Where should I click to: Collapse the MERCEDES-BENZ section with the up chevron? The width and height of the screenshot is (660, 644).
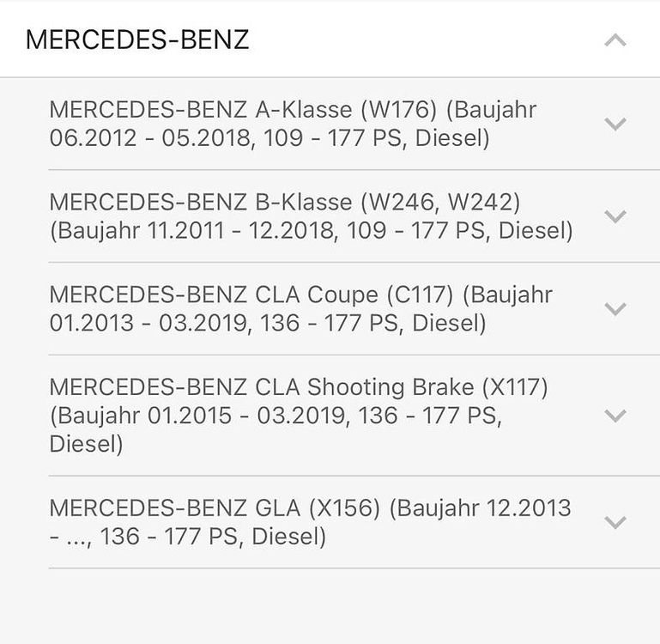[x=615, y=40]
